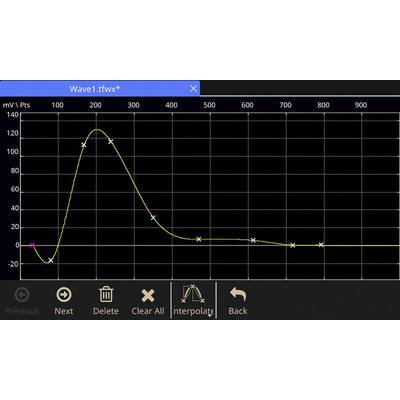The height and width of the screenshot is (400, 400).
Task: Select waveform point near -20 mV dip
Action: (51, 260)
